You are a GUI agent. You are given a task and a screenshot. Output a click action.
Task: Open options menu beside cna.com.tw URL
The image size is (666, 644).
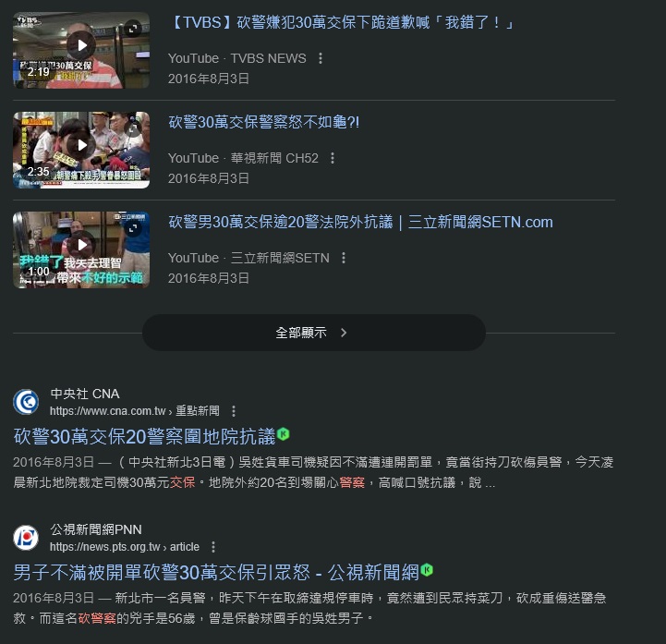tap(234, 411)
